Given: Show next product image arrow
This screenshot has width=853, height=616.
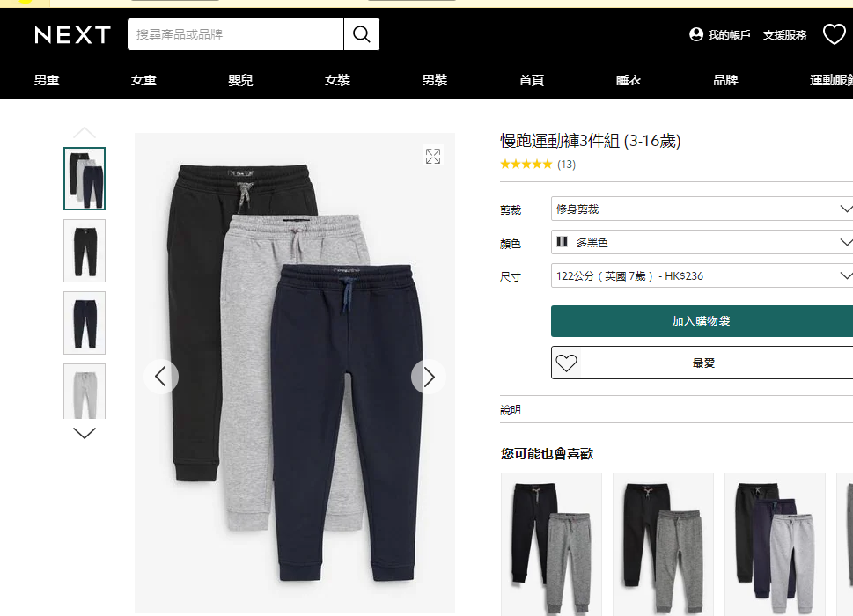Looking at the screenshot, I should [x=429, y=377].
